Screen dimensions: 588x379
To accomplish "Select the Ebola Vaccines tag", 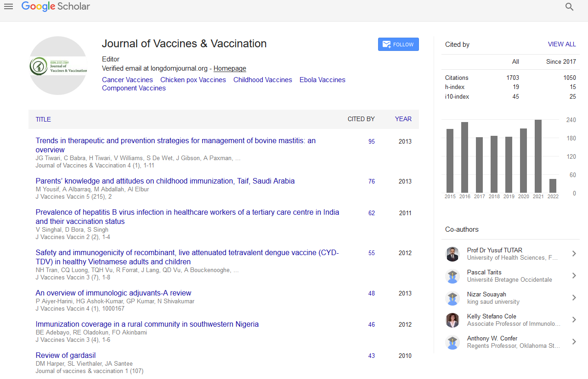I will point(322,80).
